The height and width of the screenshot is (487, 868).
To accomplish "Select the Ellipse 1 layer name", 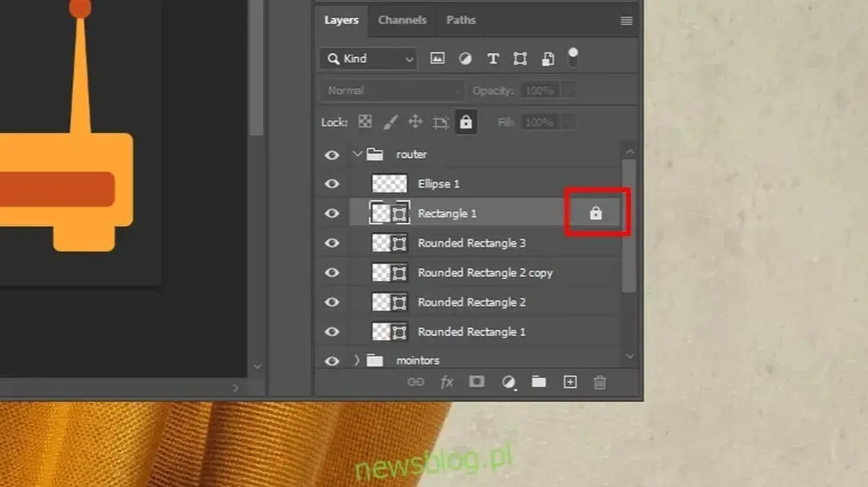I will tap(438, 184).
